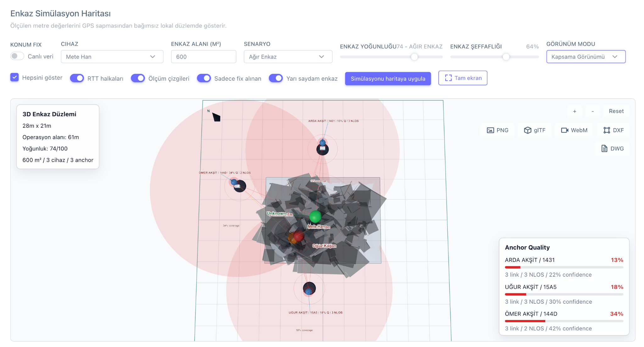
Task: Toggle Sadece fix alınan switch
Action: [x=204, y=78]
